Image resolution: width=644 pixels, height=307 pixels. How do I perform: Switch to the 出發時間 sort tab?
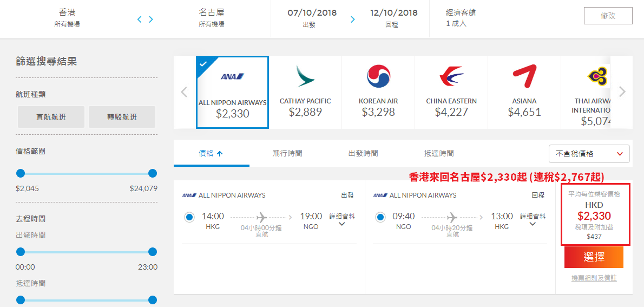point(363,154)
